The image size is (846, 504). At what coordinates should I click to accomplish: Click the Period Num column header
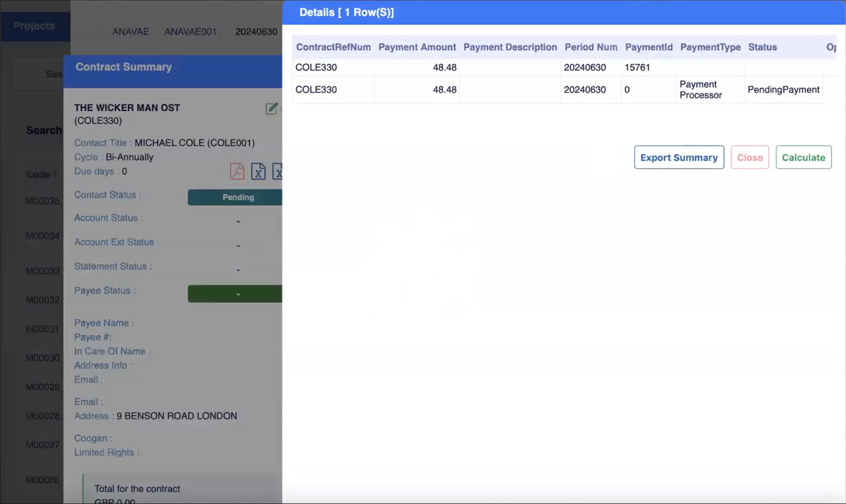click(590, 47)
